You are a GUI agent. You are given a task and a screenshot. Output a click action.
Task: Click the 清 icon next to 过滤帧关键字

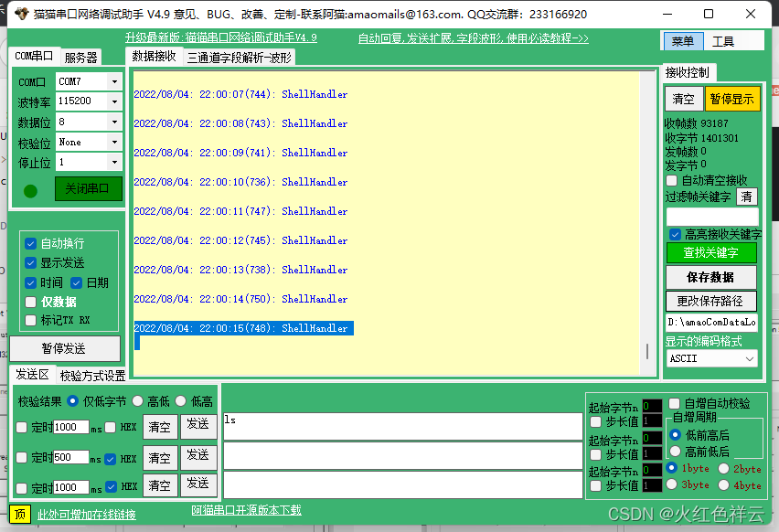point(747,197)
